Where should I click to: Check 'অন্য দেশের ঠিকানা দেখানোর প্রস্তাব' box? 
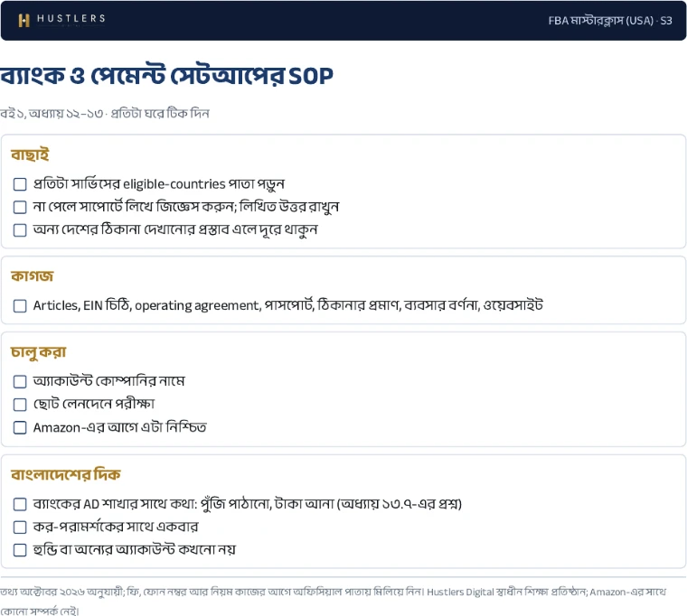[x=20, y=229]
